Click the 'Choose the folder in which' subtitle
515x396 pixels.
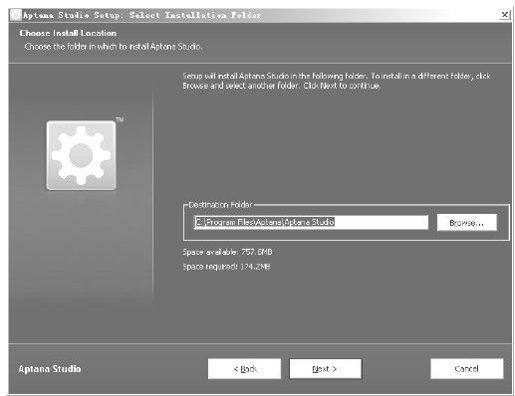tap(113, 47)
